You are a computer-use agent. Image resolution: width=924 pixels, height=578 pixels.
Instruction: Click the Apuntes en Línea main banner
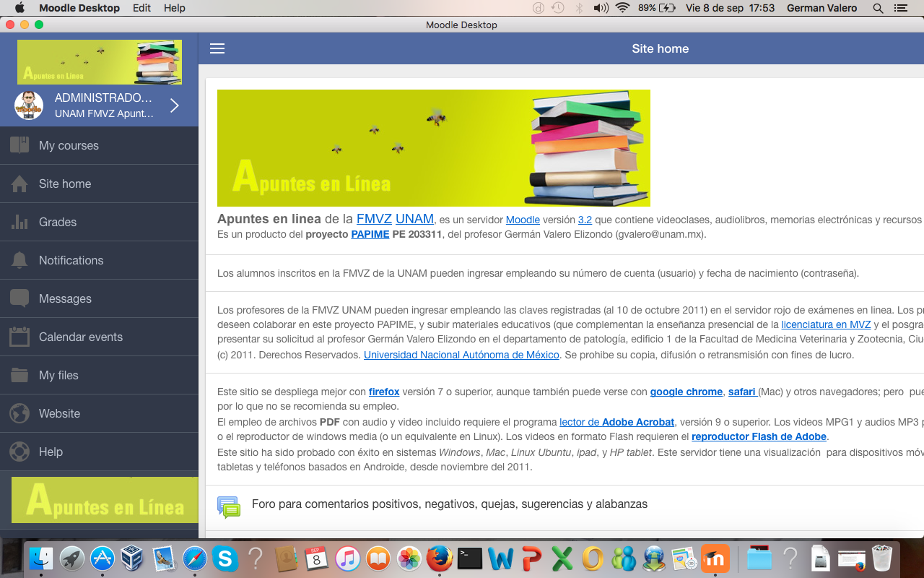(x=434, y=148)
